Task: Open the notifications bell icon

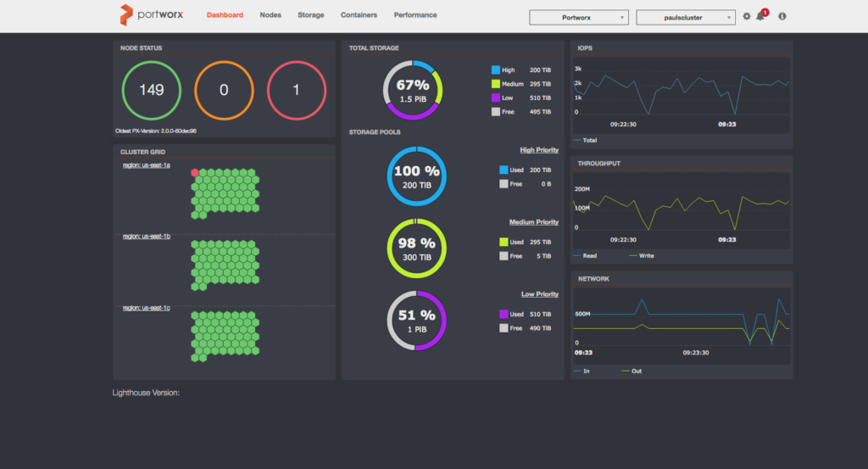Action: (760, 16)
